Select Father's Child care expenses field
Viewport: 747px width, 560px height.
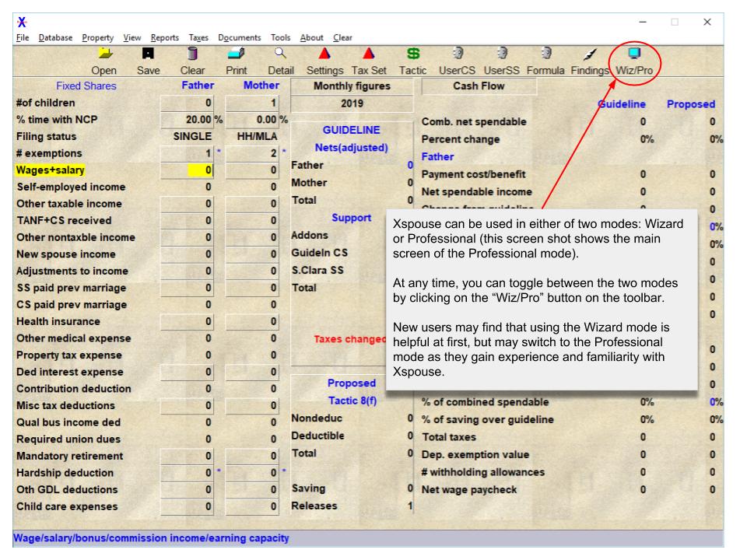[x=187, y=506]
